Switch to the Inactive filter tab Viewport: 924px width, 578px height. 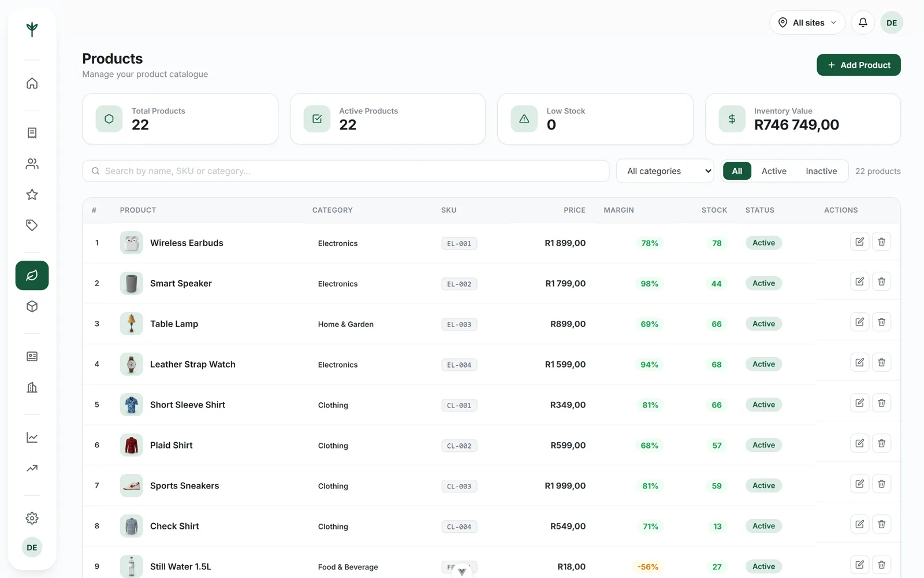(x=821, y=171)
